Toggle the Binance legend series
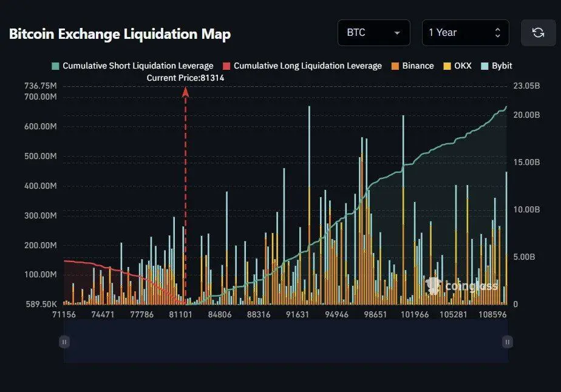 coord(412,66)
